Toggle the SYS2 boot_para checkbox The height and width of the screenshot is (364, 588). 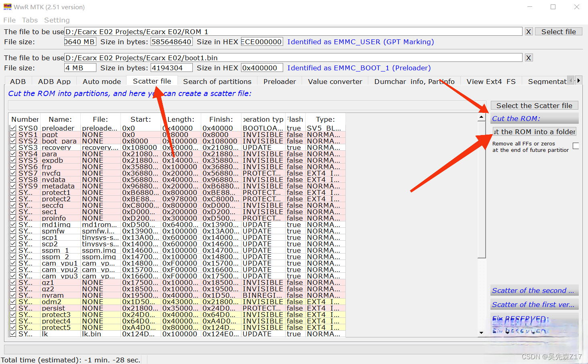coord(13,141)
